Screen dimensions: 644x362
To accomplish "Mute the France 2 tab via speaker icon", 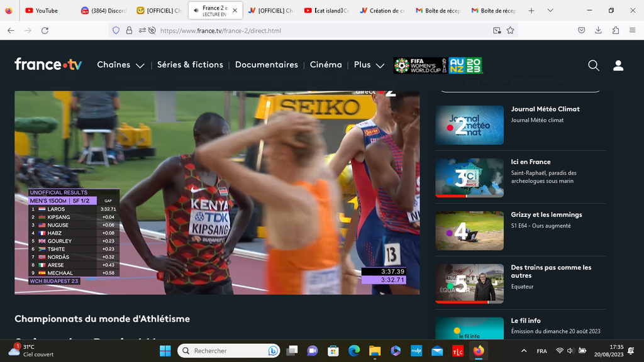I will pyautogui.click(x=196, y=11).
